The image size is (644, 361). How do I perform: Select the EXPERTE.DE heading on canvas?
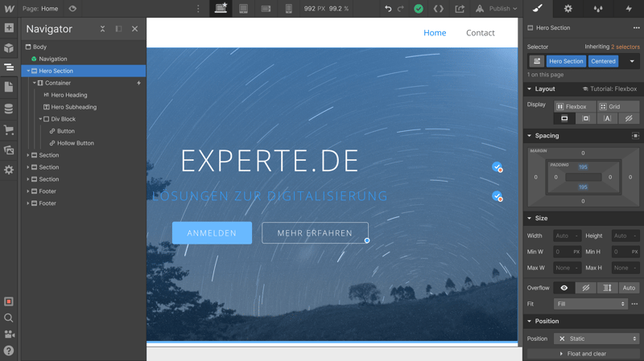270,161
